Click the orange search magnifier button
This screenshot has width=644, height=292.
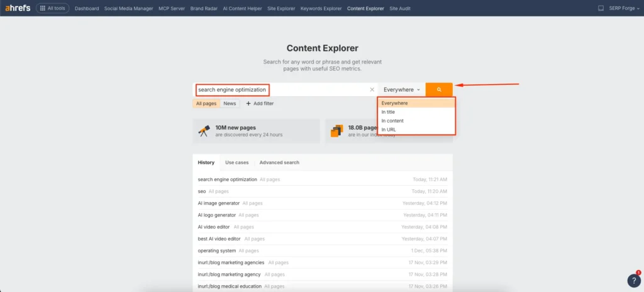click(x=439, y=89)
